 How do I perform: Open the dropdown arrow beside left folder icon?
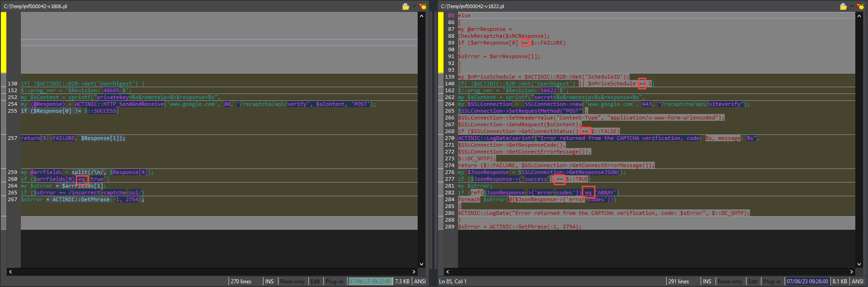tap(414, 6)
